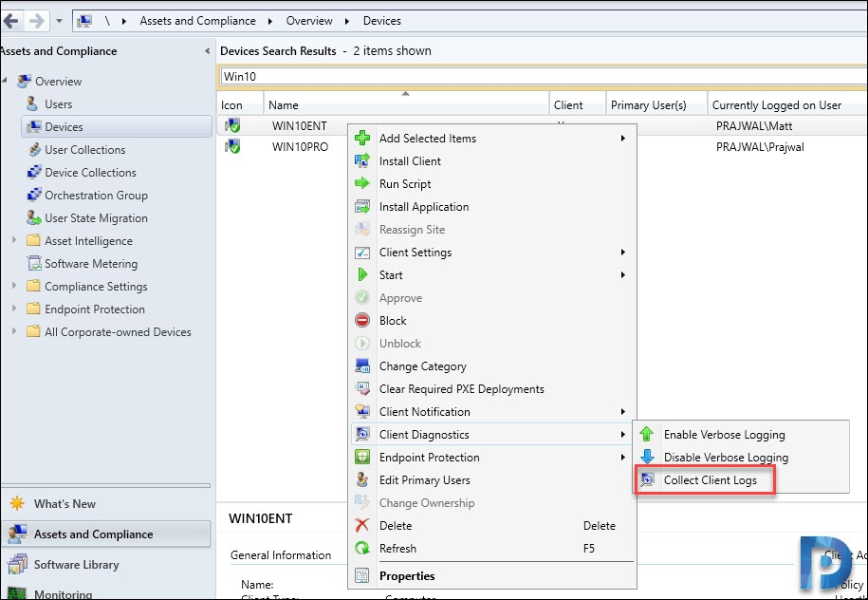Click the Properties icon
Viewport: 868px width, 600px height.
tap(362, 576)
